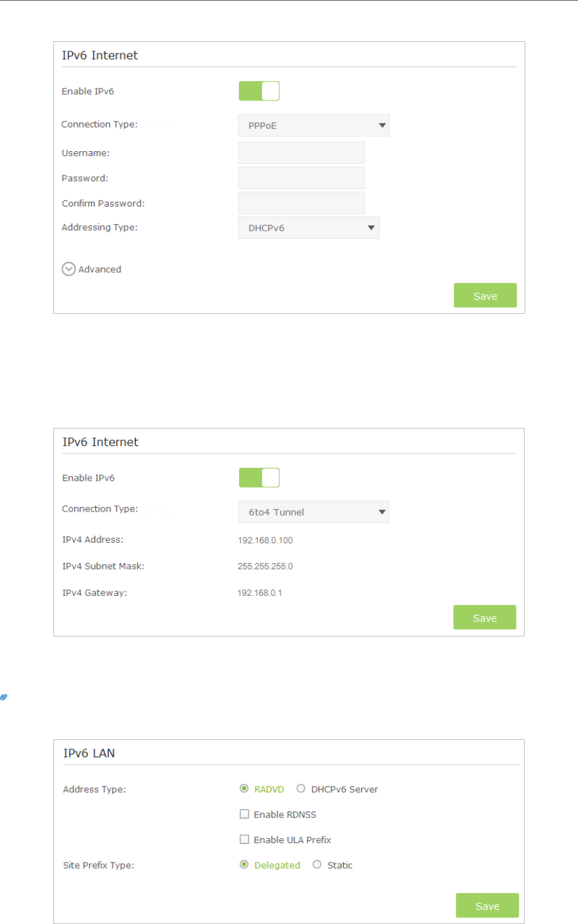The image size is (578, 924).
Task: Select the RADVD address type
Action: tap(244, 789)
